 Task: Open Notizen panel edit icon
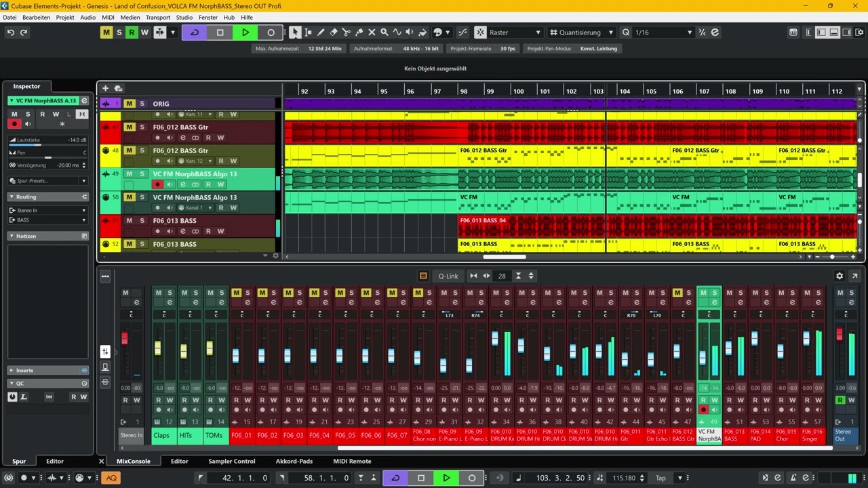click(84, 236)
